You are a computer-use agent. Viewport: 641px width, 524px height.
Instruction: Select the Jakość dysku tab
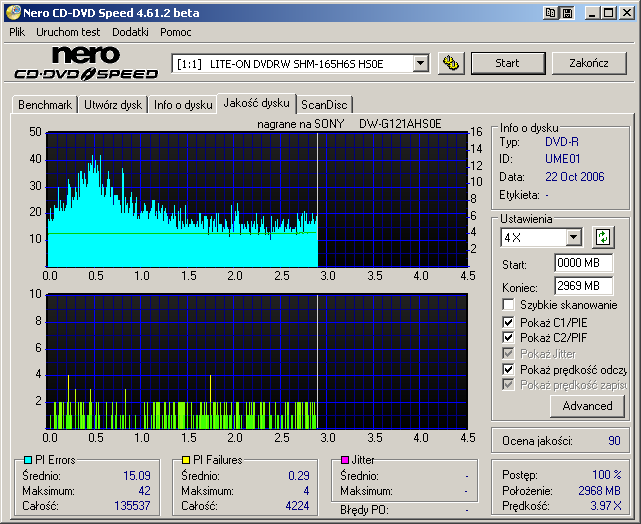point(256,103)
